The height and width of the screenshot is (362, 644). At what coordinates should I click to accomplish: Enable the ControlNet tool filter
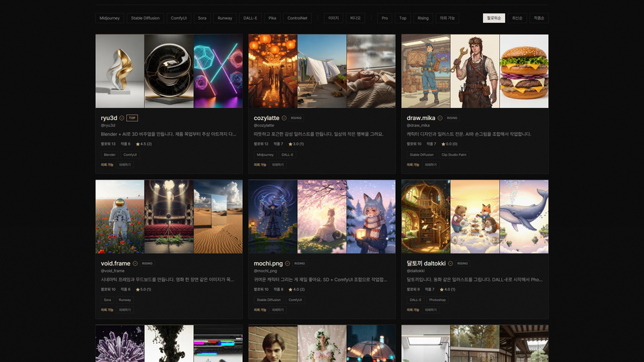click(x=297, y=18)
